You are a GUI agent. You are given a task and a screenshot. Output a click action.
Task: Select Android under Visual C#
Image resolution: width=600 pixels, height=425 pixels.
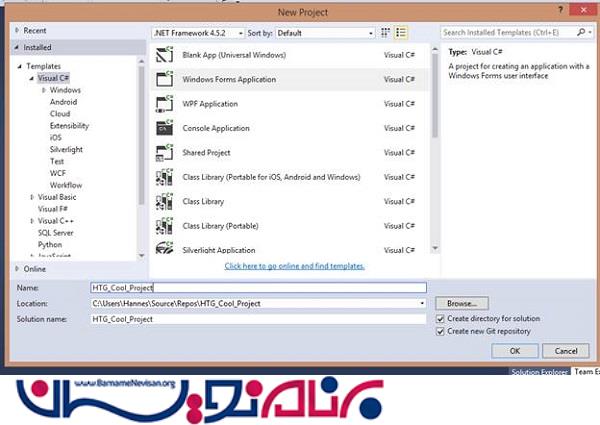[64, 102]
